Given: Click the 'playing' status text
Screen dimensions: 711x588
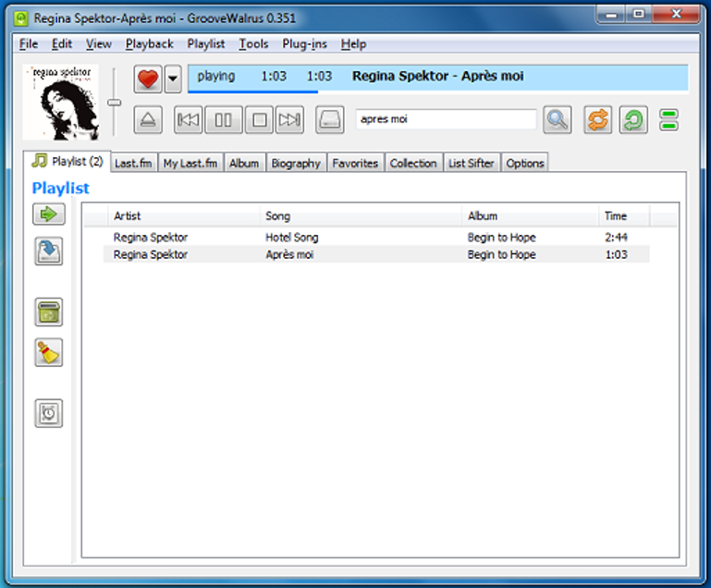Looking at the screenshot, I should pyautogui.click(x=216, y=76).
